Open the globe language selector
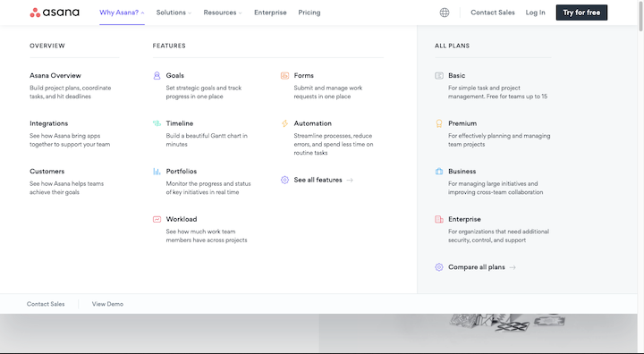 pyautogui.click(x=445, y=13)
